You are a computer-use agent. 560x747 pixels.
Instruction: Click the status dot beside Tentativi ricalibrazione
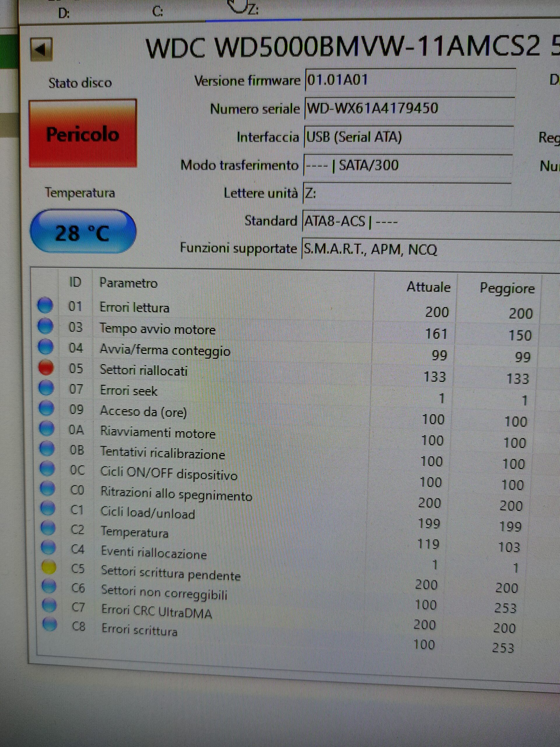[47, 448]
